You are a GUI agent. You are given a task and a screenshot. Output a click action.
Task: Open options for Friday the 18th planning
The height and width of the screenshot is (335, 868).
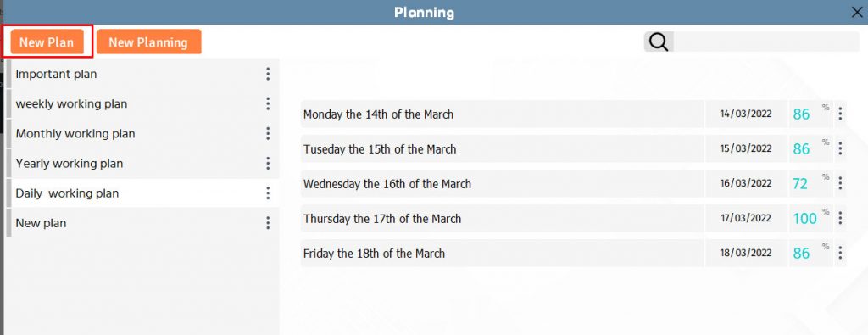point(840,253)
